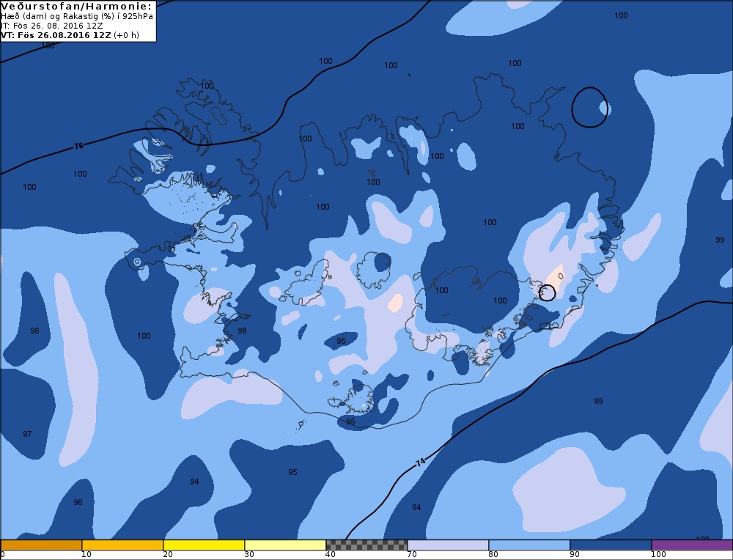
Task: Click the legend tick label '30'
Action: (x=249, y=555)
